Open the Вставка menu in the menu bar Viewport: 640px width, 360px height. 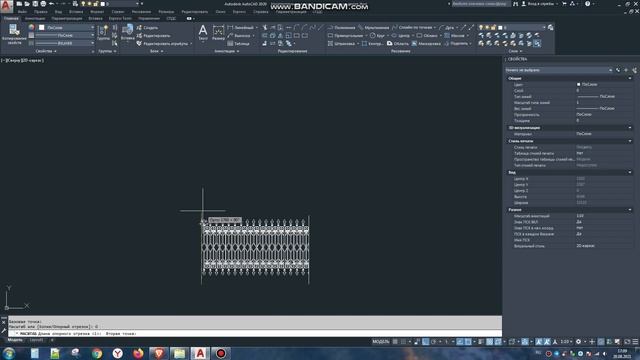pos(76,12)
